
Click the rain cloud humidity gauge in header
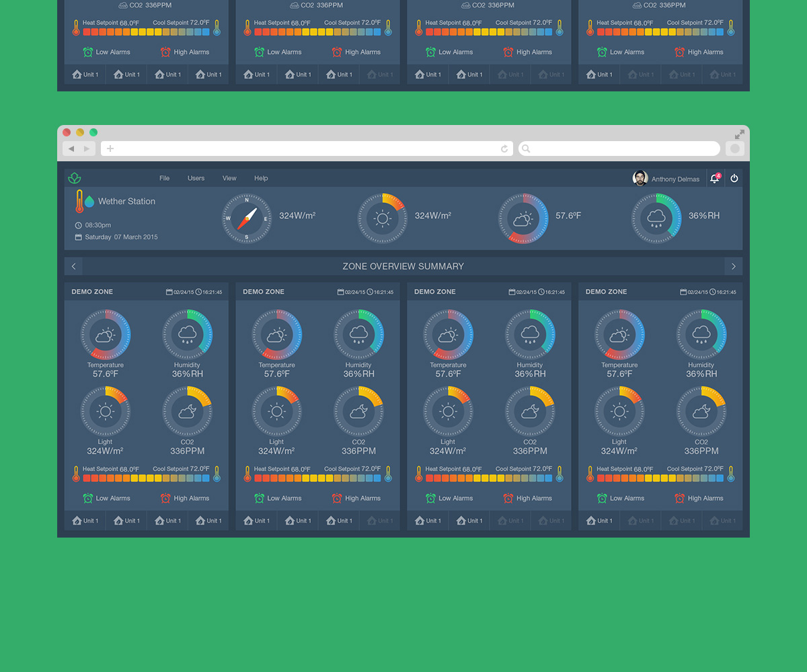tap(656, 218)
